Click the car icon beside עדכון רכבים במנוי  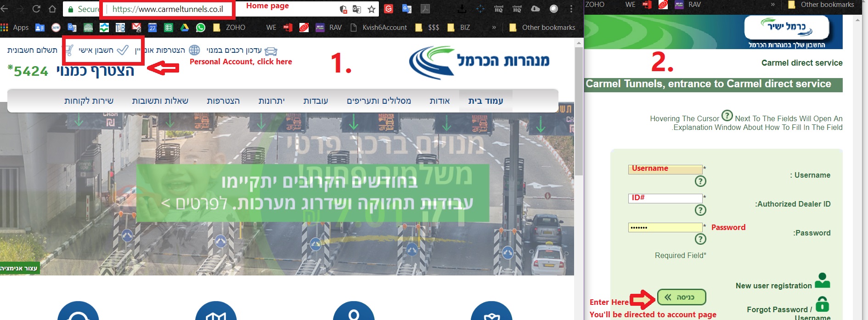coord(271,51)
